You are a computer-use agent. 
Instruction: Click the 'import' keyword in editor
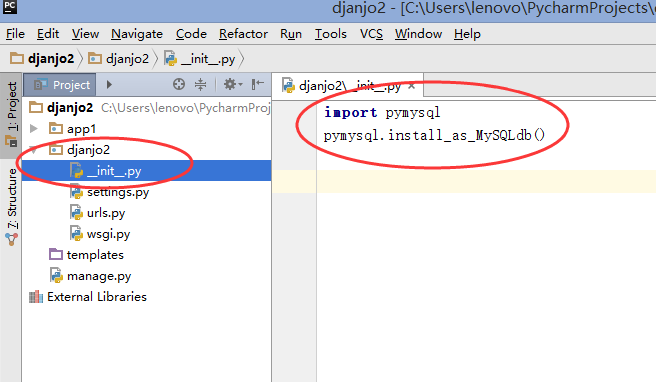coord(351,113)
